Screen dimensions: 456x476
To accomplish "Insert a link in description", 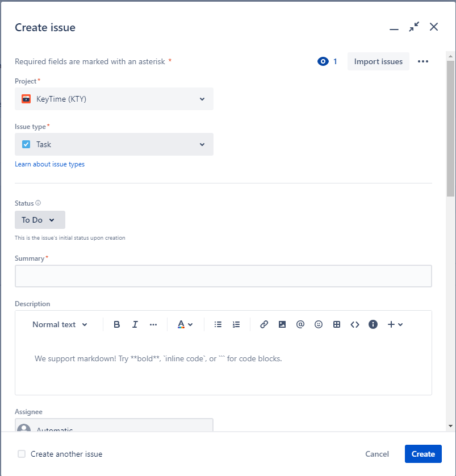I will coord(264,324).
